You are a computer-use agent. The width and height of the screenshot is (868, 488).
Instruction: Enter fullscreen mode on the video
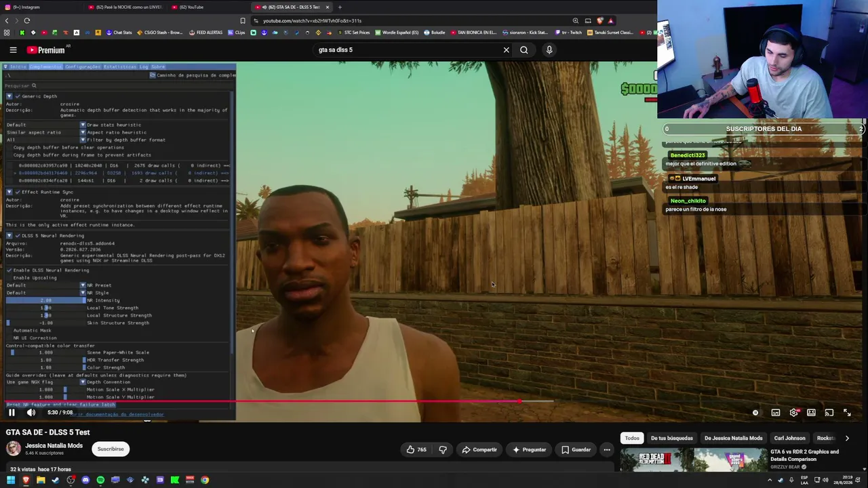point(847,412)
